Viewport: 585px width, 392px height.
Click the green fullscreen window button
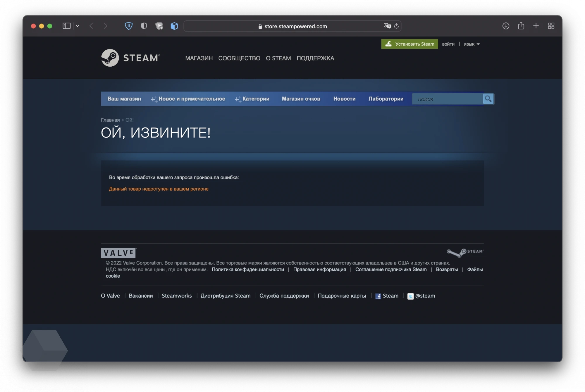[50, 26]
